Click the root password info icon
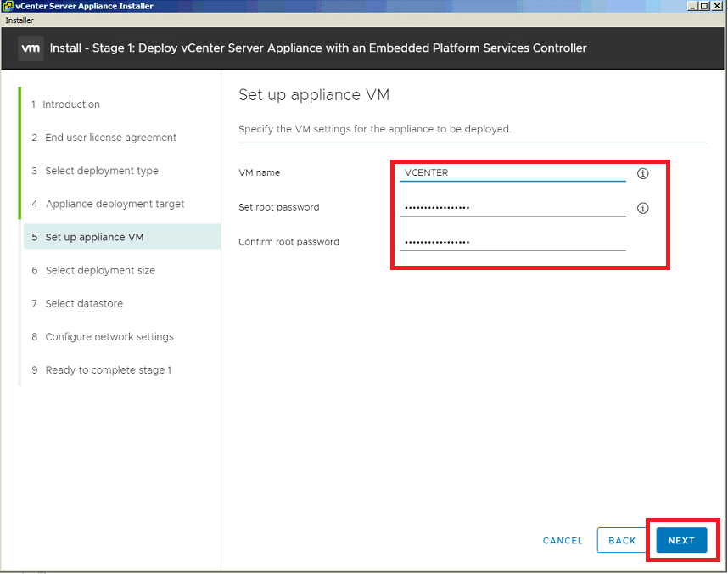The width and height of the screenshot is (728, 574). (x=642, y=208)
